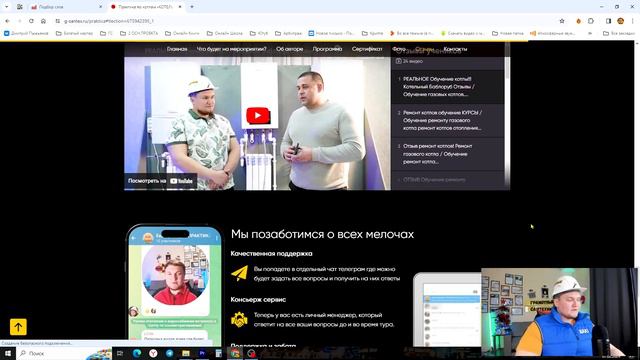Open the 'Программа' menu item

(x=327, y=49)
